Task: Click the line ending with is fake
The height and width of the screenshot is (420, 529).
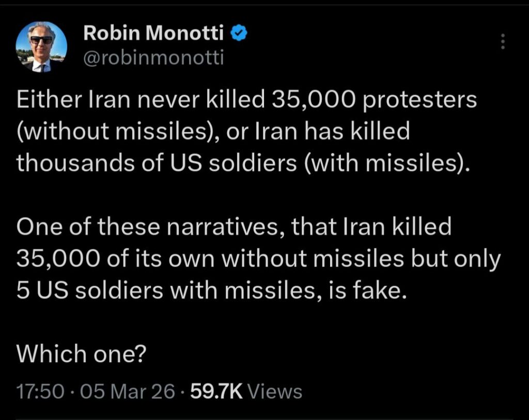Action: [x=209, y=291]
